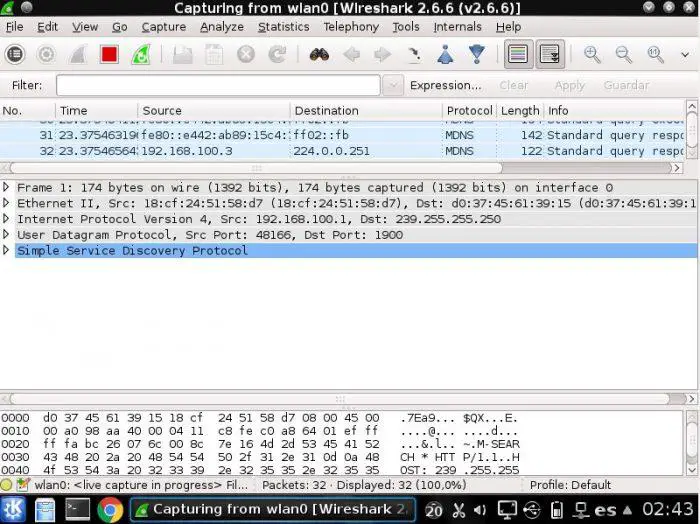
Task: Sort packets by Info column header
Action: point(614,110)
